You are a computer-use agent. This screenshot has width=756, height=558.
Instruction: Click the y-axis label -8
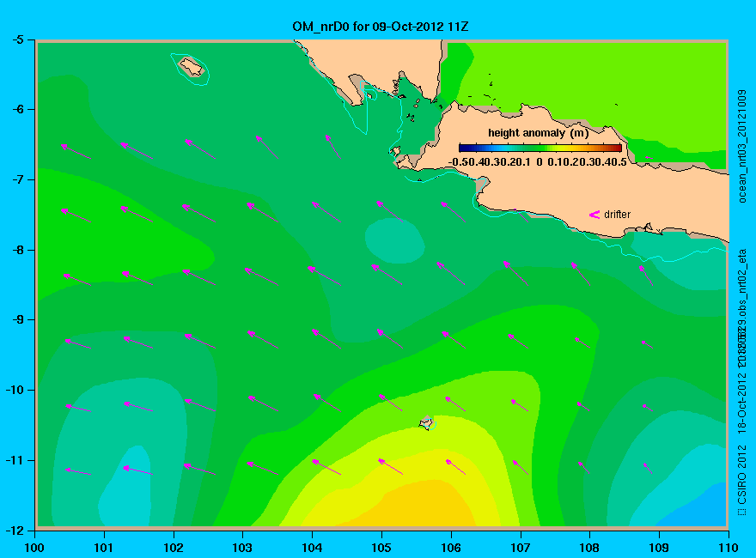point(17,250)
